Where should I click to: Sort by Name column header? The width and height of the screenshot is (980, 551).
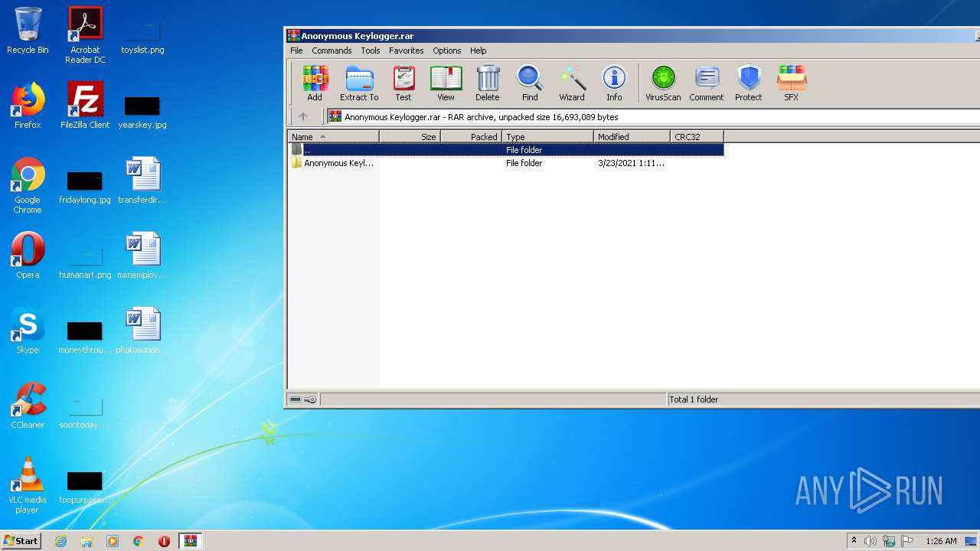pos(334,137)
